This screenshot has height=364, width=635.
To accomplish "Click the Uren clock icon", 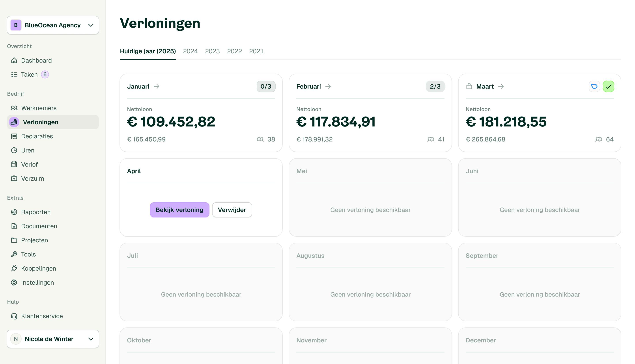I will [x=14, y=150].
